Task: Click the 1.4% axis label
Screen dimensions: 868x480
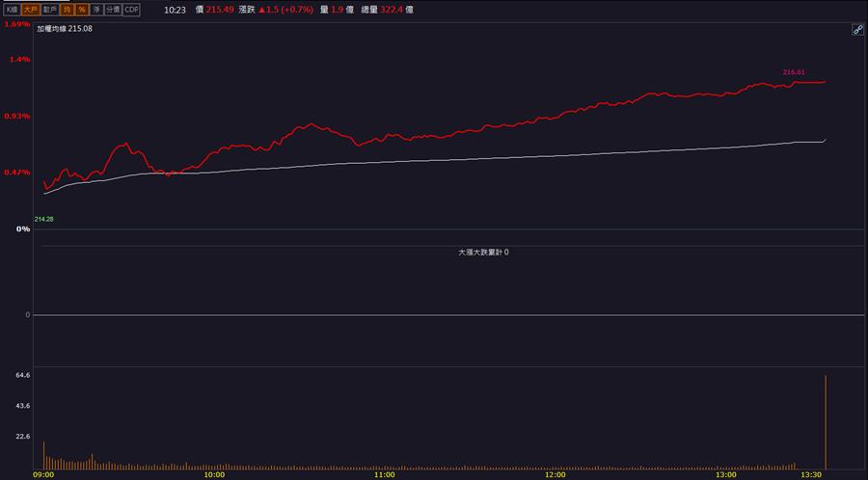Action: (20, 59)
